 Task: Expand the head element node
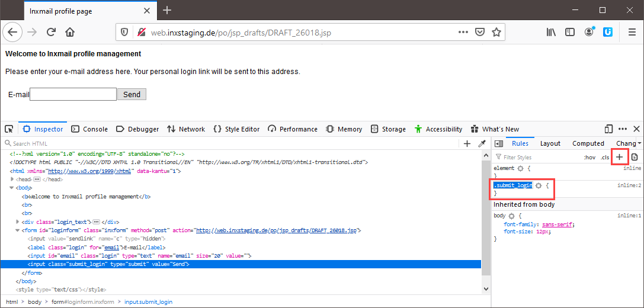pyautogui.click(x=11, y=179)
